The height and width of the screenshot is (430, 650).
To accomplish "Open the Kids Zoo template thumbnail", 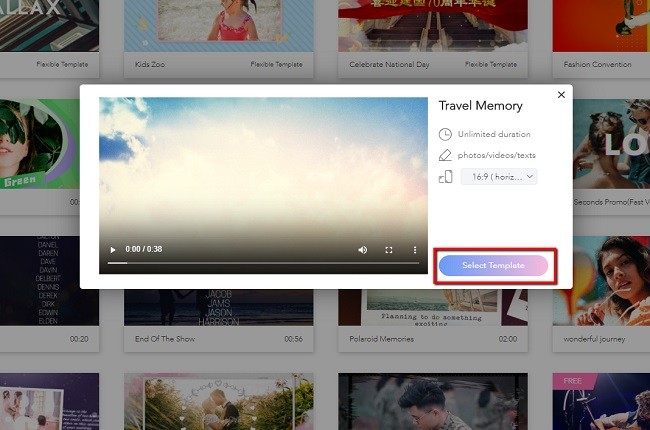I will (x=218, y=26).
